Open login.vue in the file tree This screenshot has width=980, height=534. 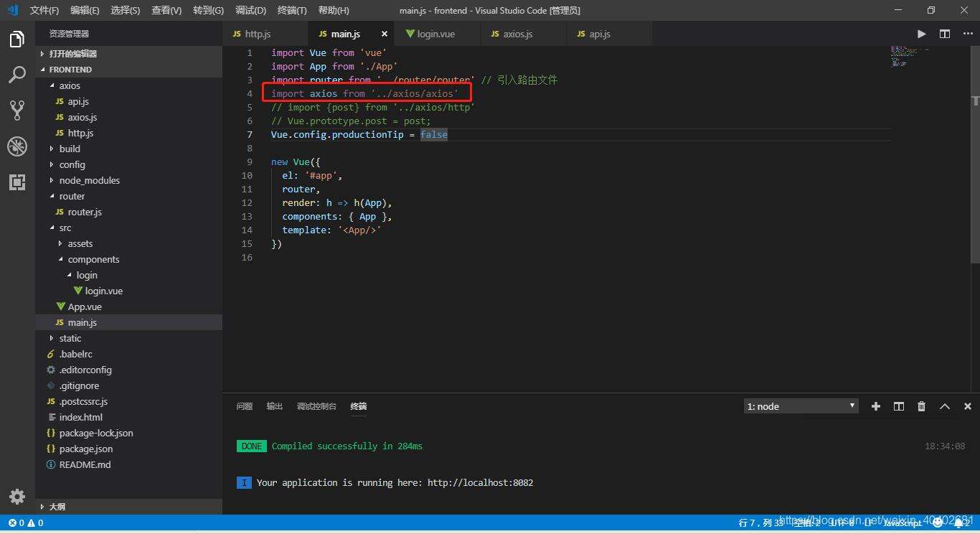[x=129, y=291]
